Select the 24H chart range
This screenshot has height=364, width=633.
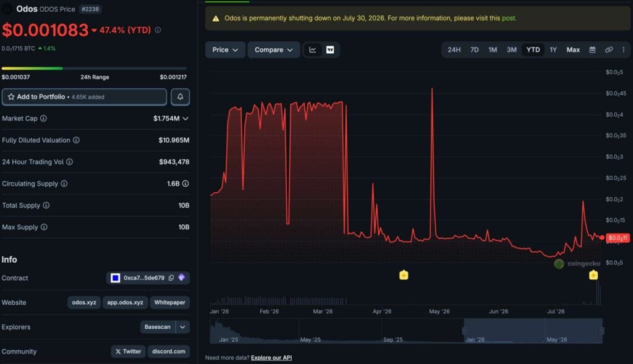coord(454,49)
